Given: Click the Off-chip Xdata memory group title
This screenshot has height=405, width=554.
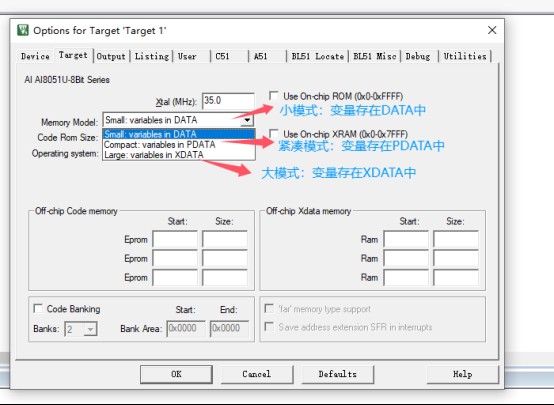Looking at the screenshot, I should pyautogui.click(x=308, y=211).
